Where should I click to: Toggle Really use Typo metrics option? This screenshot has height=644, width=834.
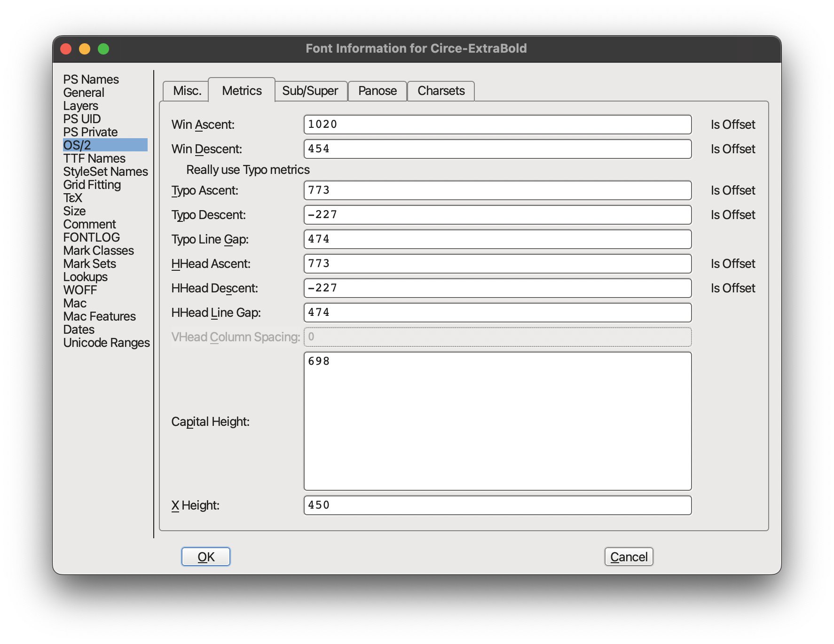248,170
